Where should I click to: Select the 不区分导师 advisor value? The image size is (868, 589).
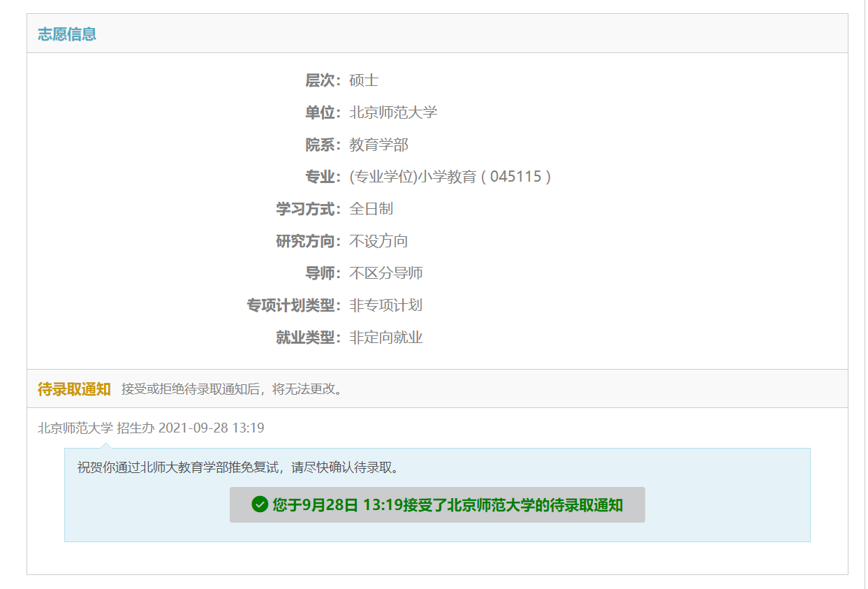tap(386, 273)
